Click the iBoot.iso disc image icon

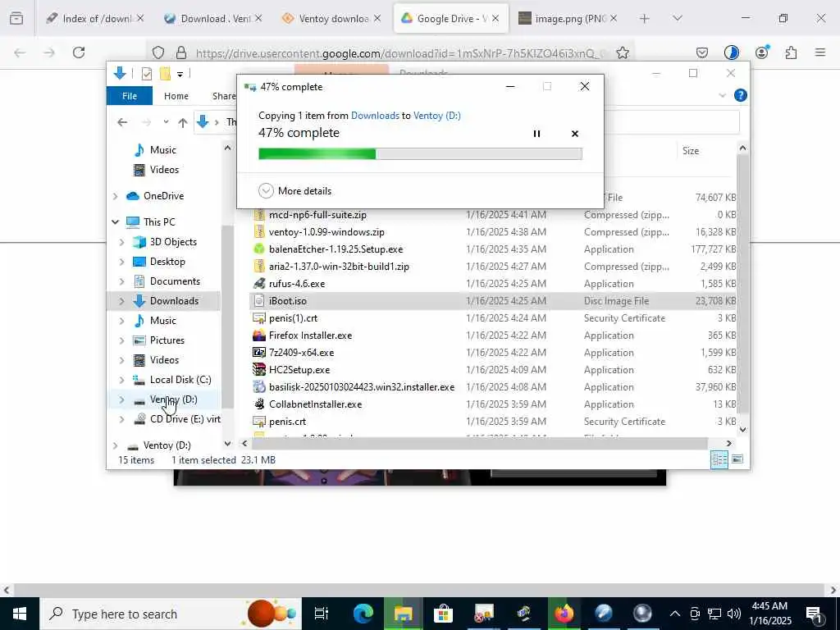tap(259, 300)
